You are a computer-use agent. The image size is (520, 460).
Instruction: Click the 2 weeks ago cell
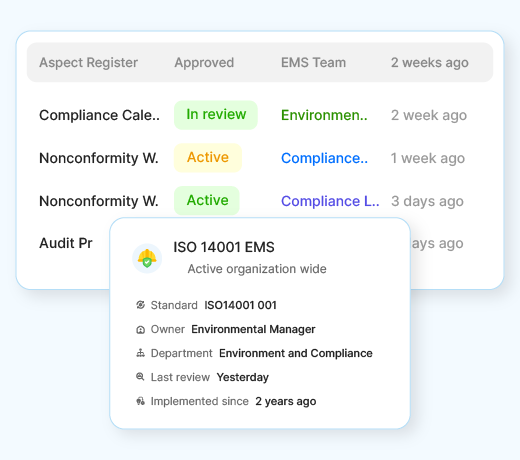coord(430,63)
